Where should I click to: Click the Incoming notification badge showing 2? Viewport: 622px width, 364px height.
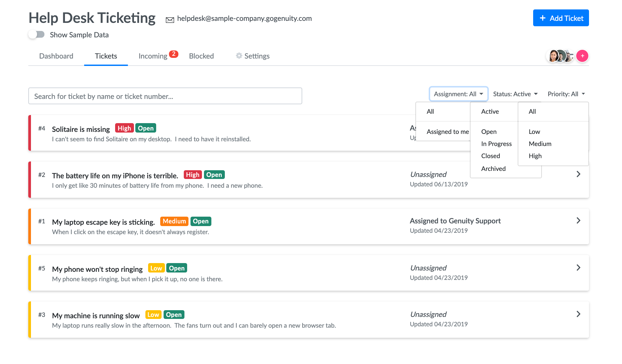point(174,54)
